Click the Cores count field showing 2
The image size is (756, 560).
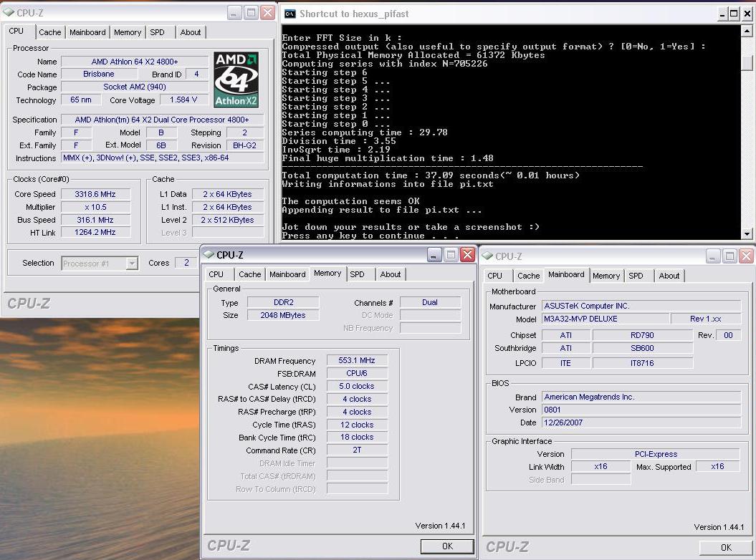tap(186, 263)
